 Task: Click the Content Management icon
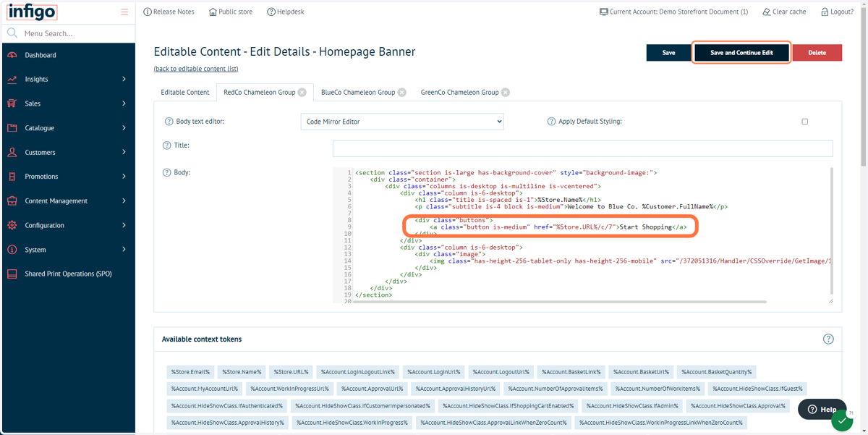(12, 201)
